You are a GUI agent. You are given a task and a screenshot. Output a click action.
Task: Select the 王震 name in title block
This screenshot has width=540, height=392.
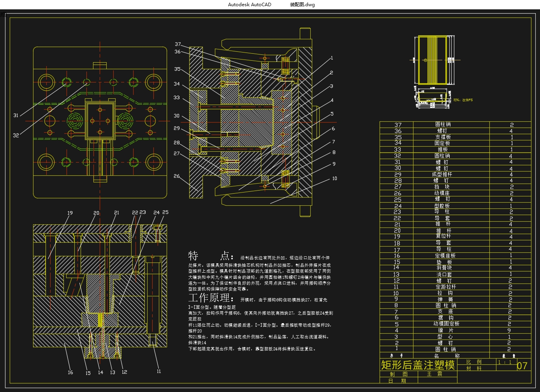pyautogui.click(x=434, y=374)
